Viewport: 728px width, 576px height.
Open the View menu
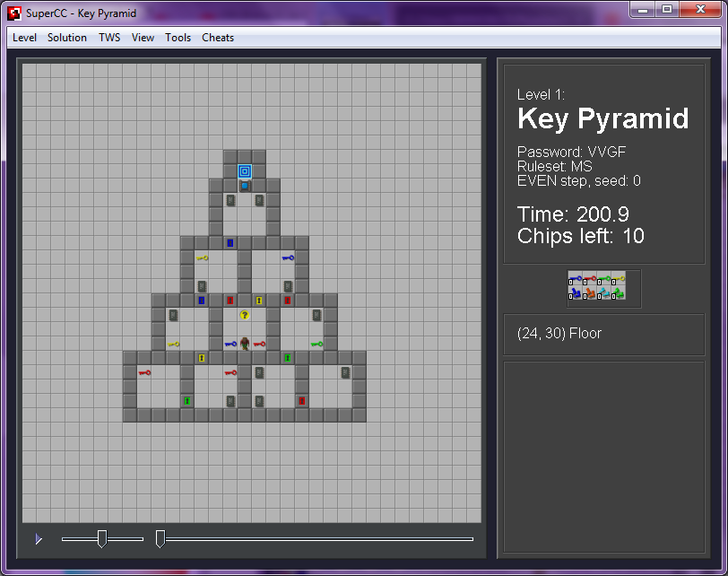pos(143,38)
